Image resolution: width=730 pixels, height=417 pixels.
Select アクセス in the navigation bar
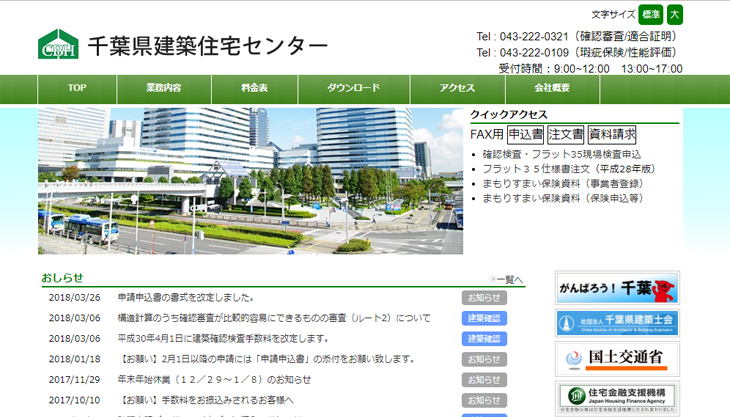coord(457,88)
